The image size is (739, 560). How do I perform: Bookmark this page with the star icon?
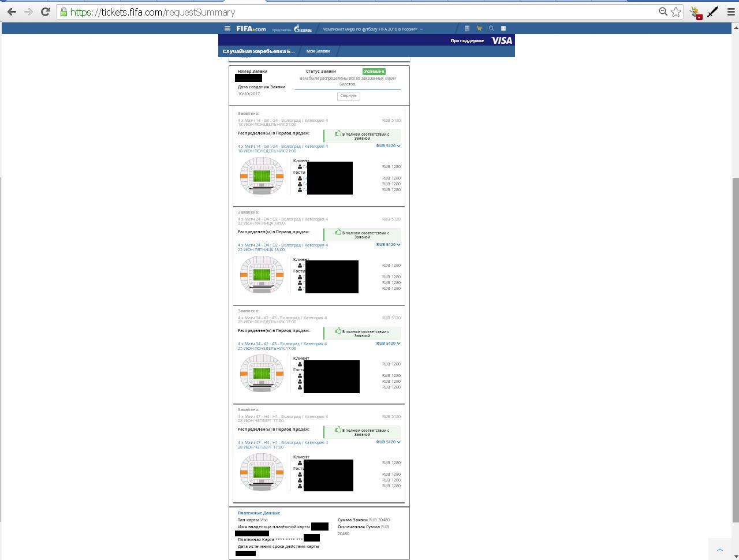[x=676, y=12]
